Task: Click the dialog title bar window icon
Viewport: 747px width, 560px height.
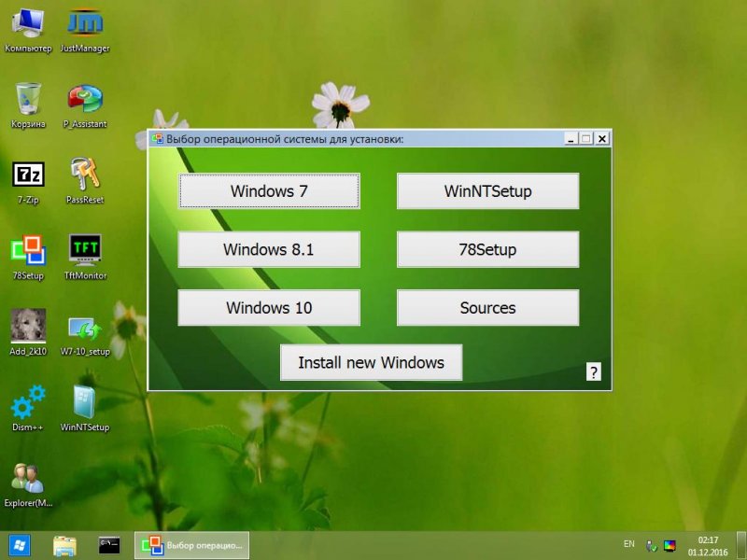Action: pos(157,139)
